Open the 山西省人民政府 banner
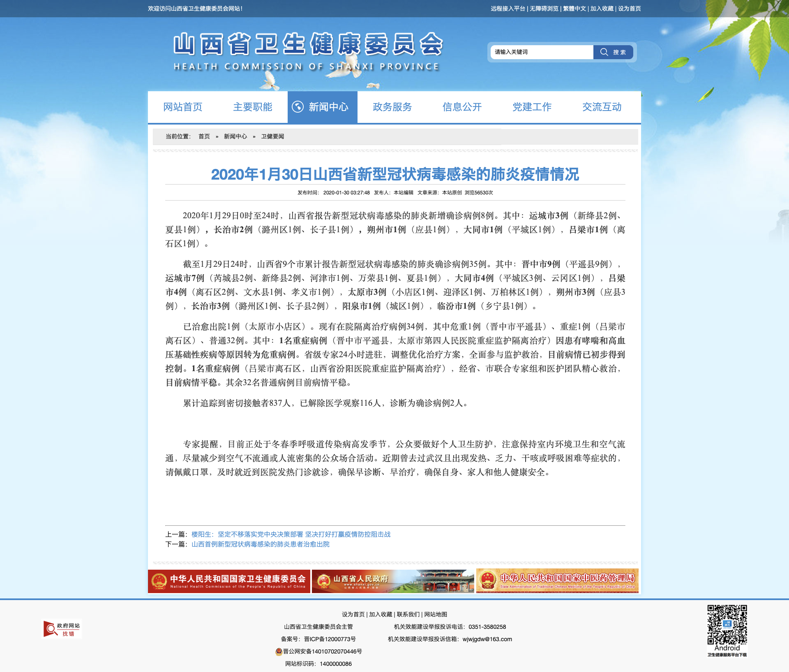This screenshot has height=672, width=789. coord(393,581)
